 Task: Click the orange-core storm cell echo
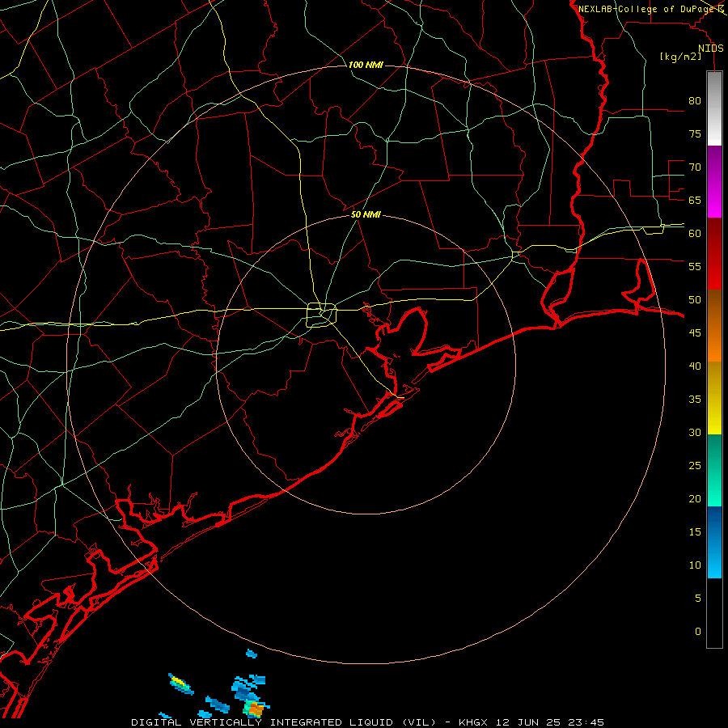pos(256,709)
